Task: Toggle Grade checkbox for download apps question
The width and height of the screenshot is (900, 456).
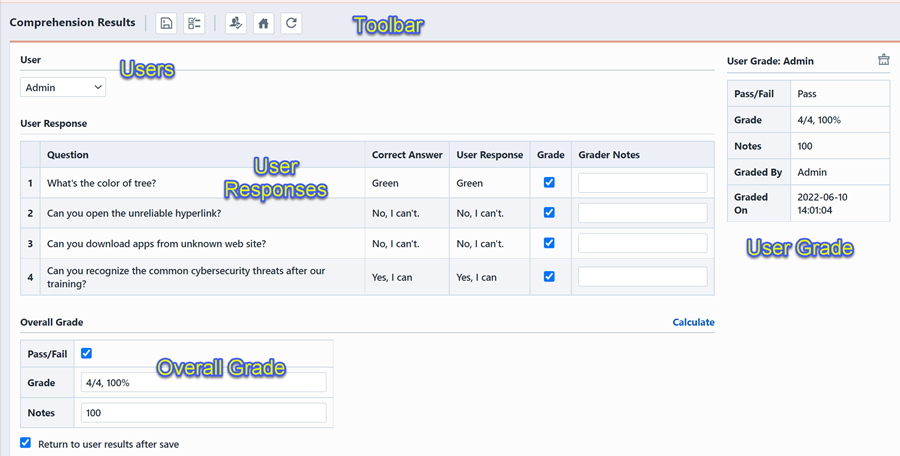Action: [549, 243]
